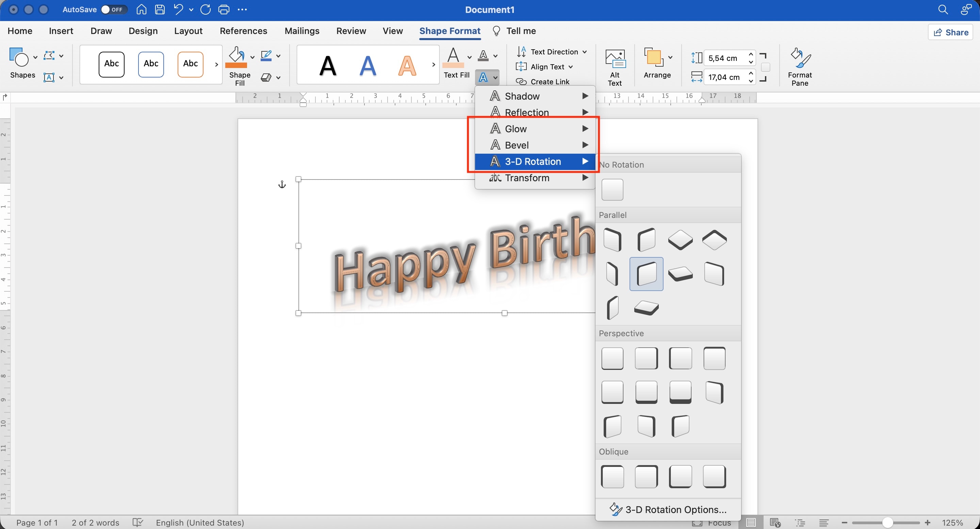Open the Shadow submenu
Screen dimensions: 980x529
coord(535,96)
